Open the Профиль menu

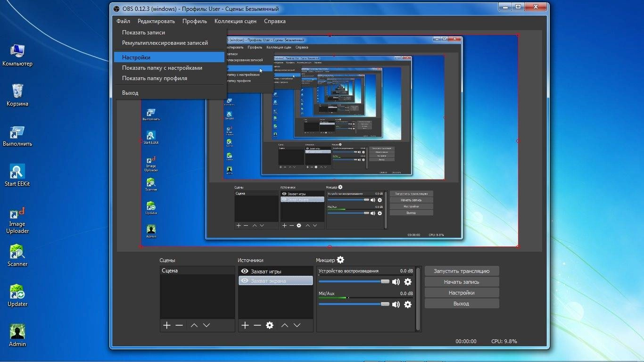tap(195, 21)
